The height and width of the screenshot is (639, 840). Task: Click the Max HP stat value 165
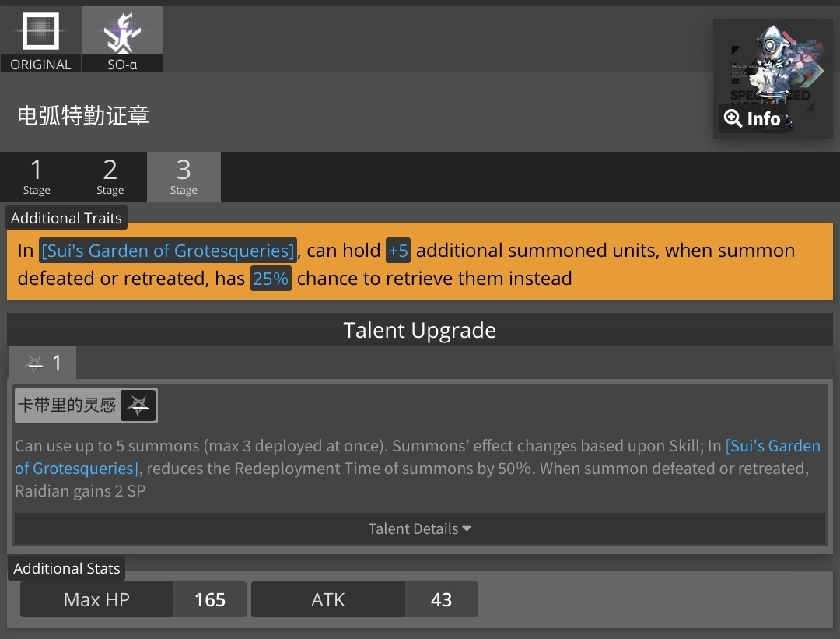210,599
